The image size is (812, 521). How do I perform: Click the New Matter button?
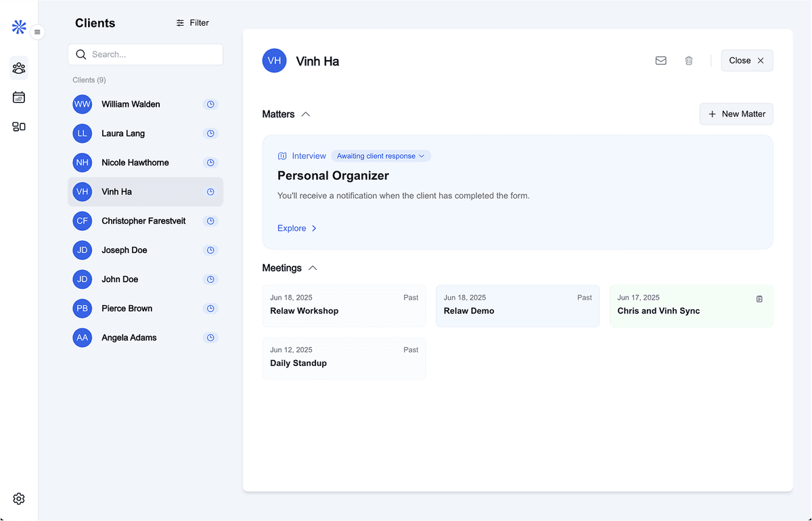point(736,114)
